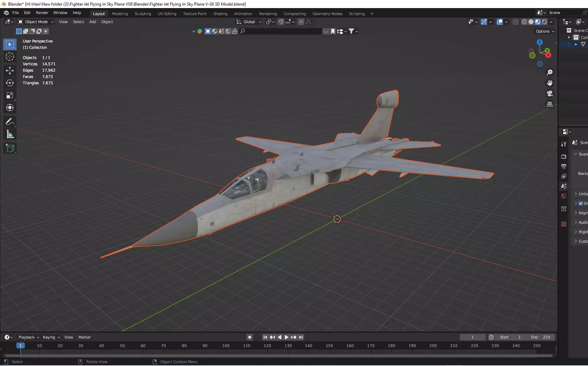Switch to Solid viewport shading
Screen dimensions: 588x366
click(x=531, y=22)
